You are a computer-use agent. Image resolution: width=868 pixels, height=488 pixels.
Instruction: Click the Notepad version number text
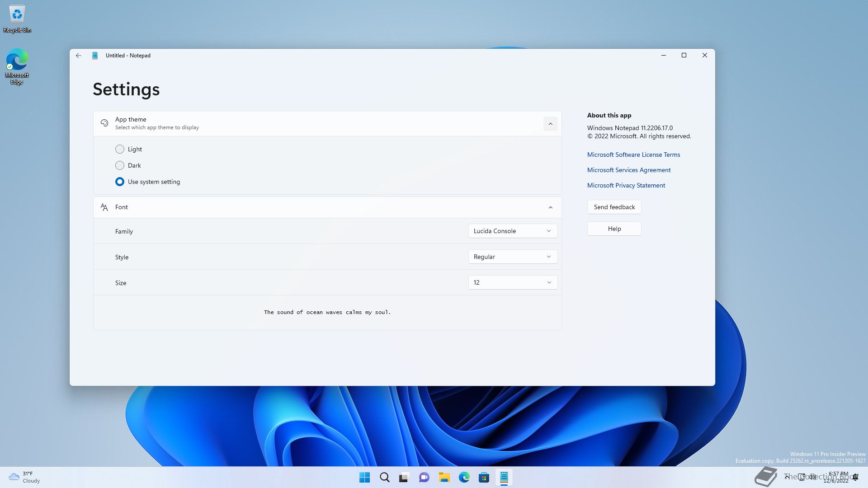click(630, 128)
